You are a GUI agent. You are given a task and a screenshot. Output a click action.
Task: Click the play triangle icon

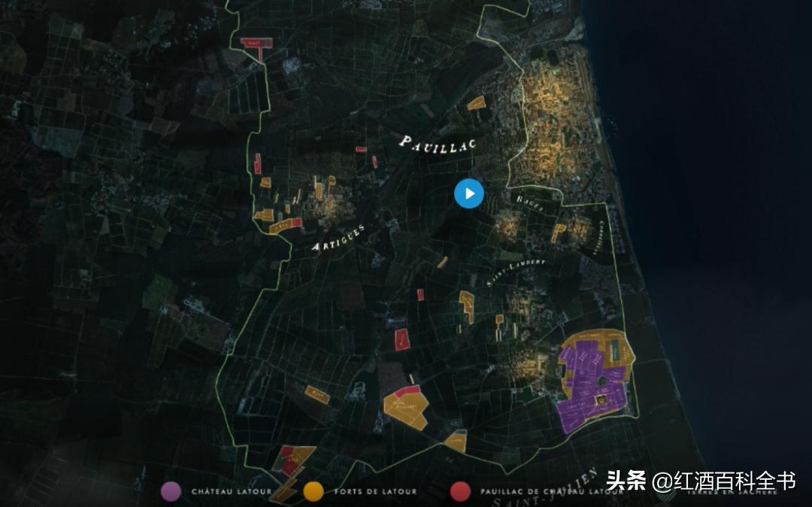tap(469, 193)
